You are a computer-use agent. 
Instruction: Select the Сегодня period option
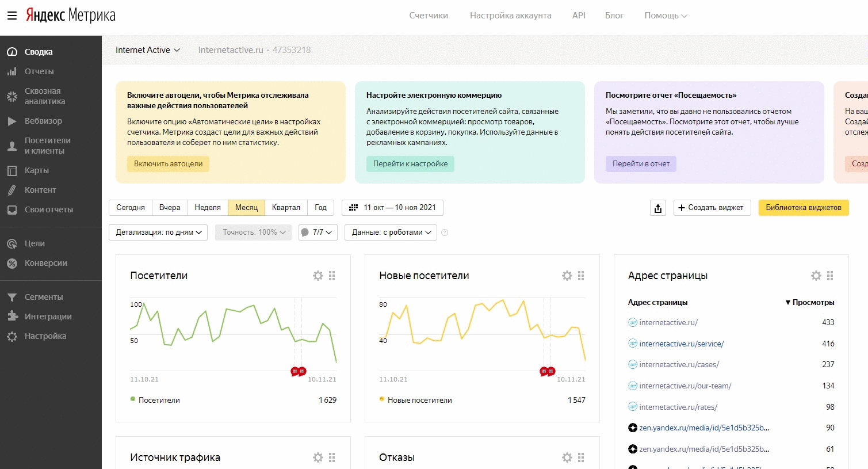coord(131,208)
